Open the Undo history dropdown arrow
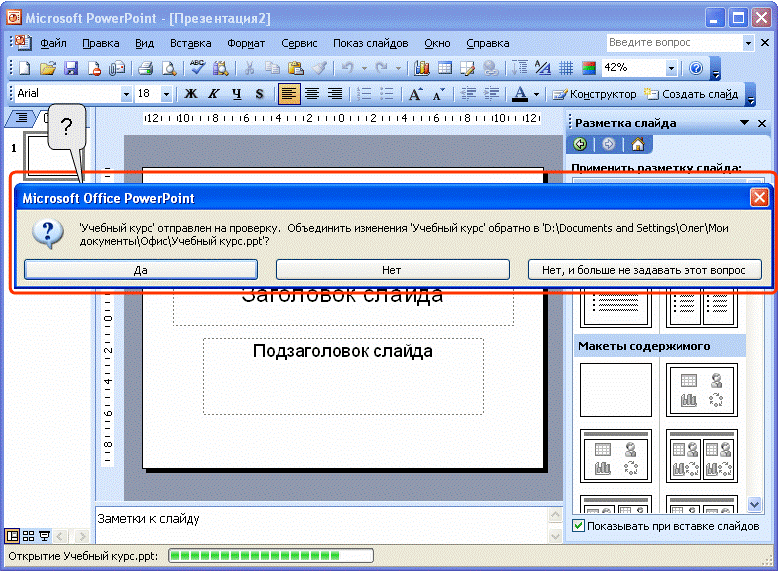Viewport: 778px width, 571px height. pyautogui.click(x=364, y=68)
